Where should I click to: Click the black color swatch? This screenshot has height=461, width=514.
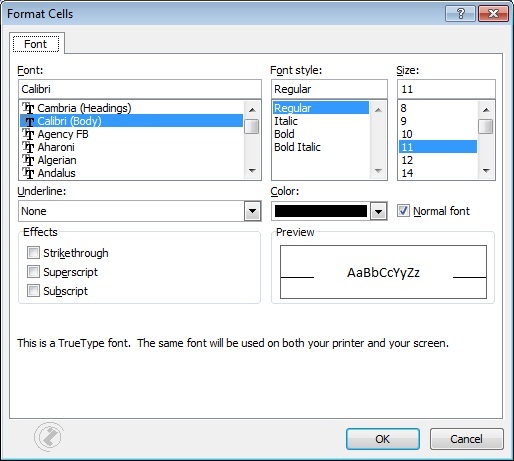321,211
